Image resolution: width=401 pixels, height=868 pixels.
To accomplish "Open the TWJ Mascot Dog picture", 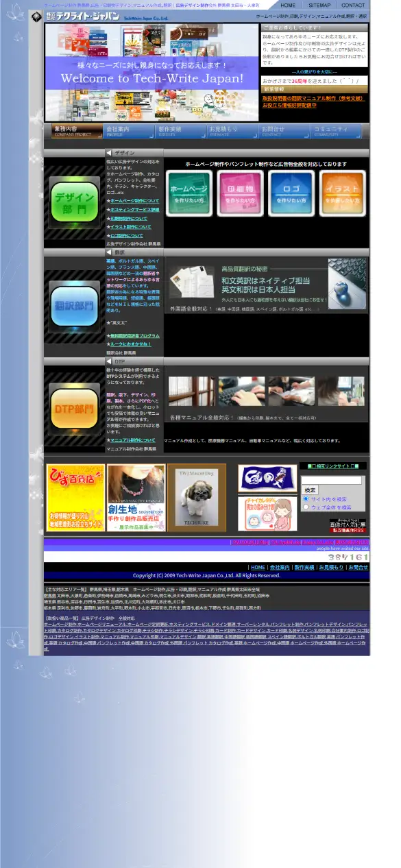I will (197, 498).
